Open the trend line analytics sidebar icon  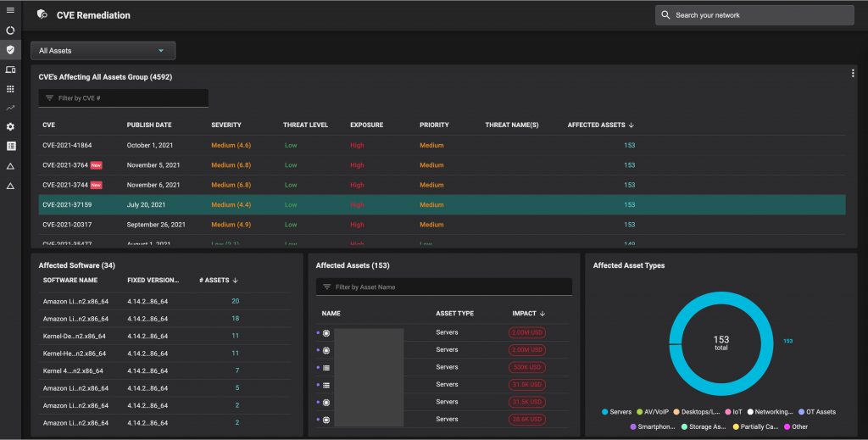pos(10,108)
